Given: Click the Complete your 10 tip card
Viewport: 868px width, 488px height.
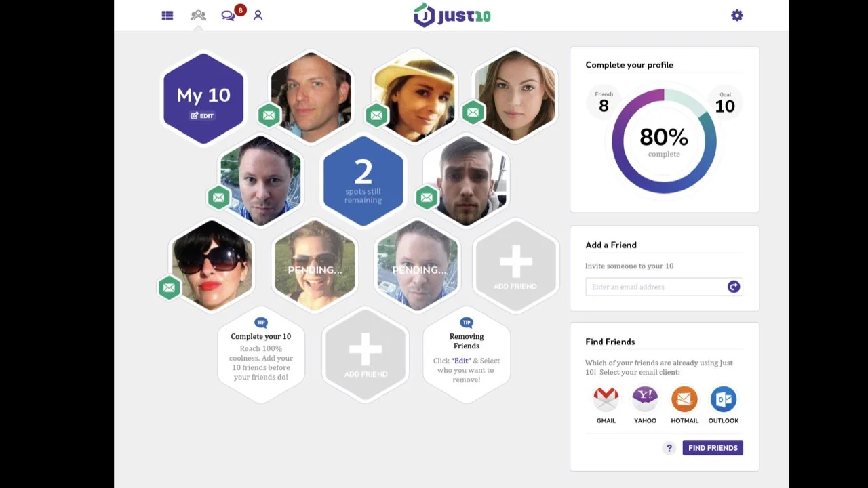Looking at the screenshot, I should pos(261,354).
